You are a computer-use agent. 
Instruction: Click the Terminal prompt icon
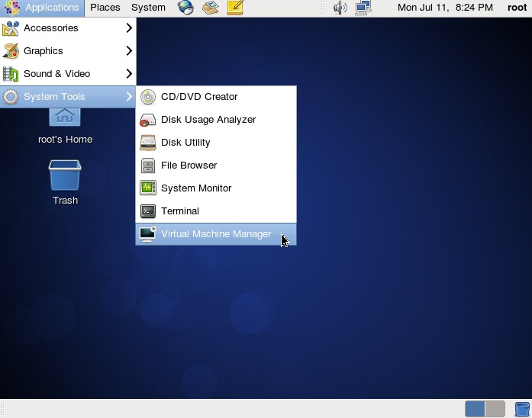click(x=148, y=211)
